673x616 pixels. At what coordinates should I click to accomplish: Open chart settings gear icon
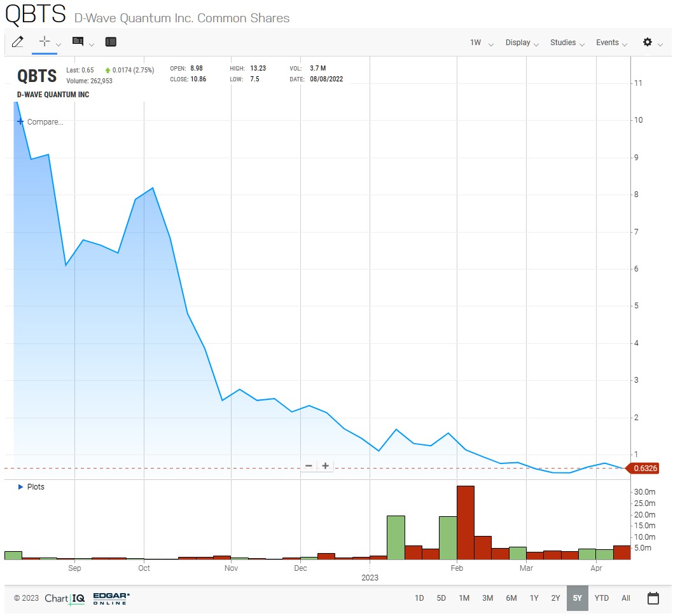click(x=648, y=42)
